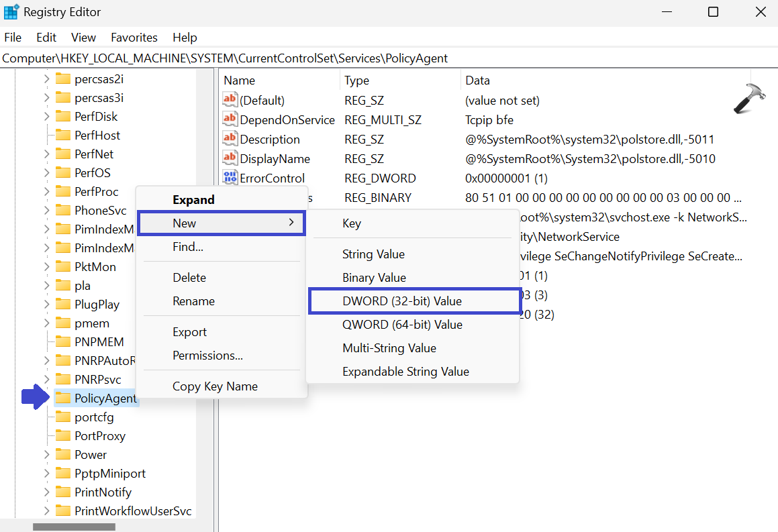Image resolution: width=778 pixels, height=532 pixels.
Task: Click the Registry Editor app icon in title bar
Action: point(11,12)
